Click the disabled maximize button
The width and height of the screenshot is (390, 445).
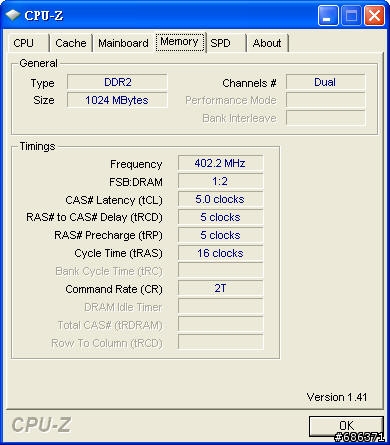(x=351, y=16)
